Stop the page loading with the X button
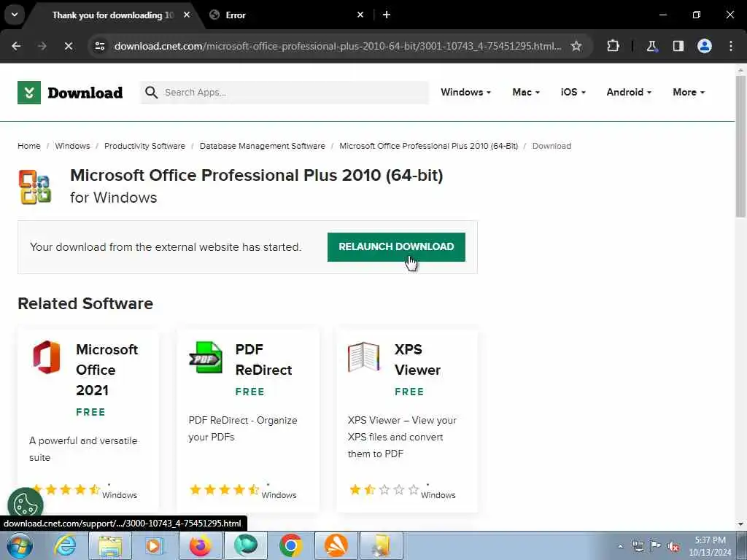The width and height of the screenshot is (747, 560). (68, 46)
